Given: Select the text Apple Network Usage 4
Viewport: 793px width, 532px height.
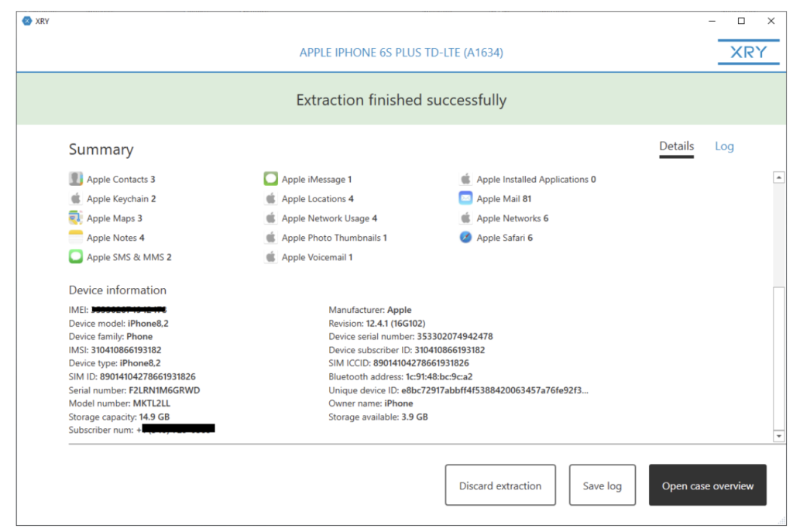Looking at the screenshot, I should point(329,218).
